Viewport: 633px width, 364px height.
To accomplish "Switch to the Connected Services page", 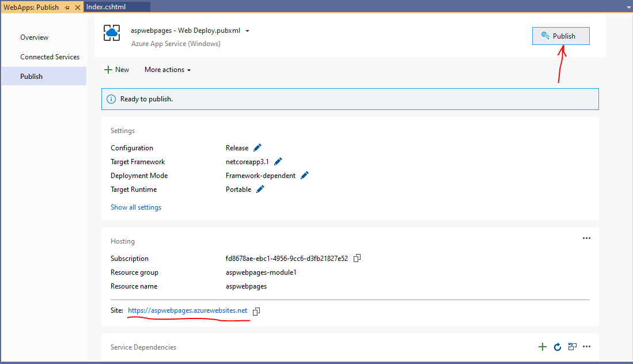I will coord(50,57).
